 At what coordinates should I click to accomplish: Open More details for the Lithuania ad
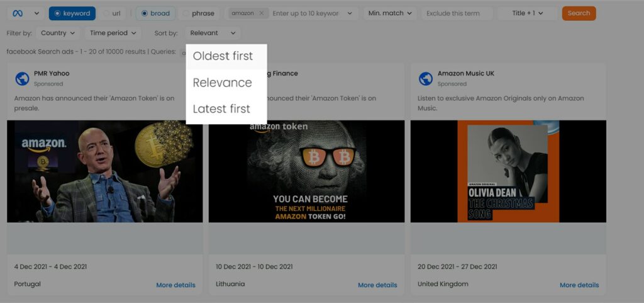[x=377, y=285]
